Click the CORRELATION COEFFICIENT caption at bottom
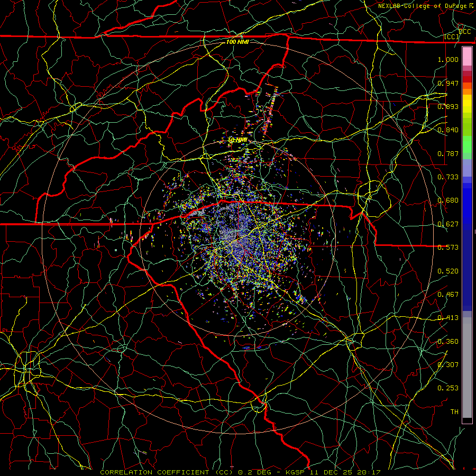Viewport: 476px width, 476px height. (240, 472)
